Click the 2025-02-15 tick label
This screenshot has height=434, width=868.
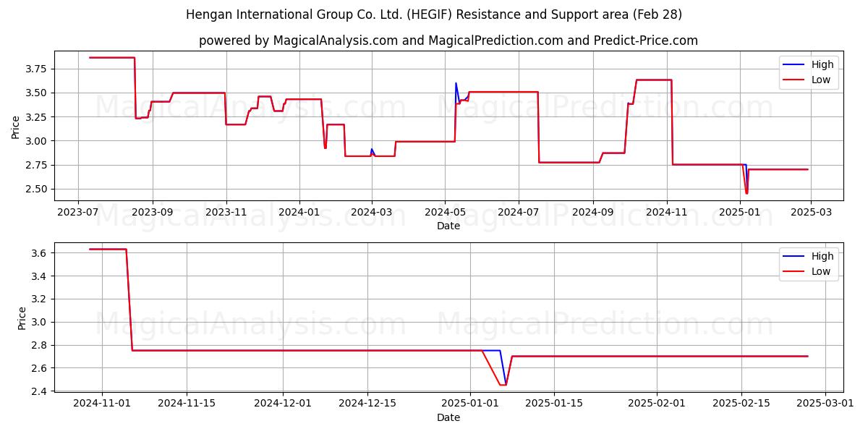(x=741, y=404)
